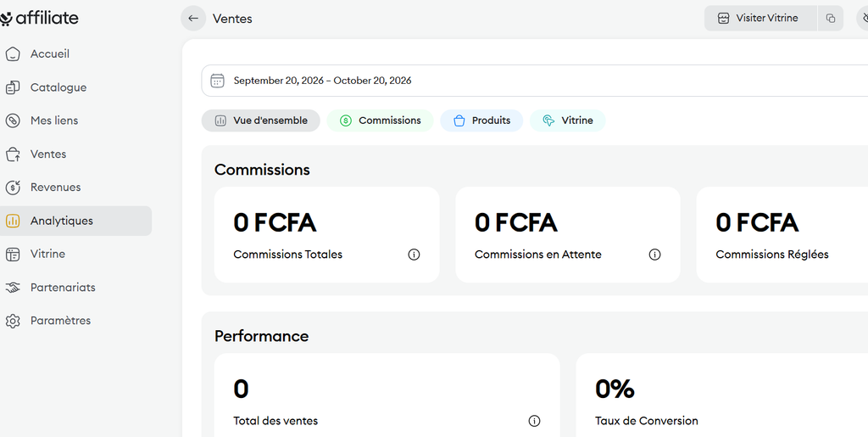Select the Vue d'ensemble tab
868x437 pixels.
(261, 120)
